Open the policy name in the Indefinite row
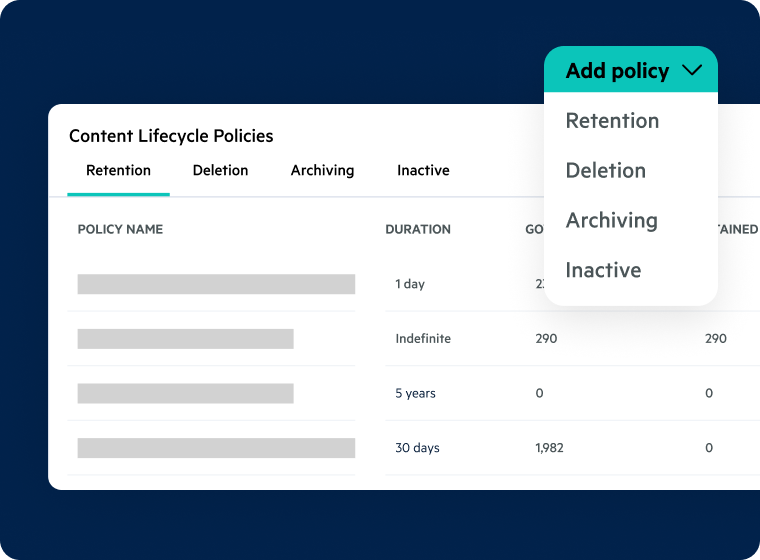This screenshot has height=560, width=760. point(185,339)
